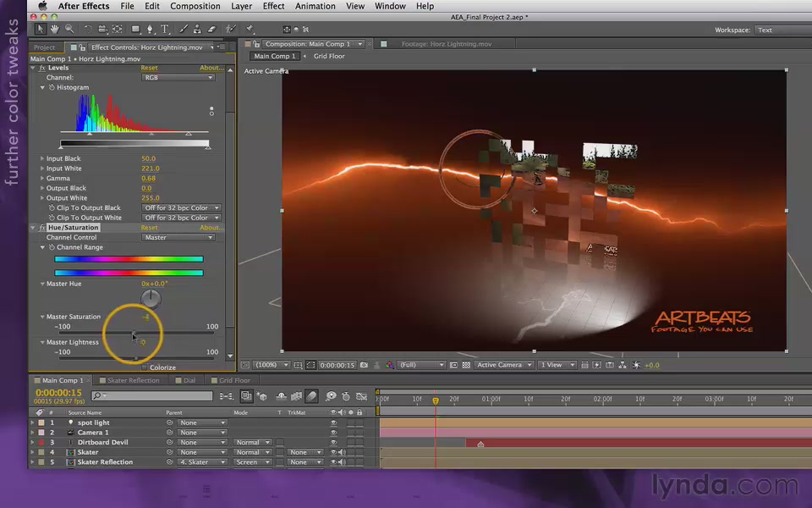The width and height of the screenshot is (812, 508).
Task: Open the viewer magnification 100% dropdown
Action: (x=272, y=365)
